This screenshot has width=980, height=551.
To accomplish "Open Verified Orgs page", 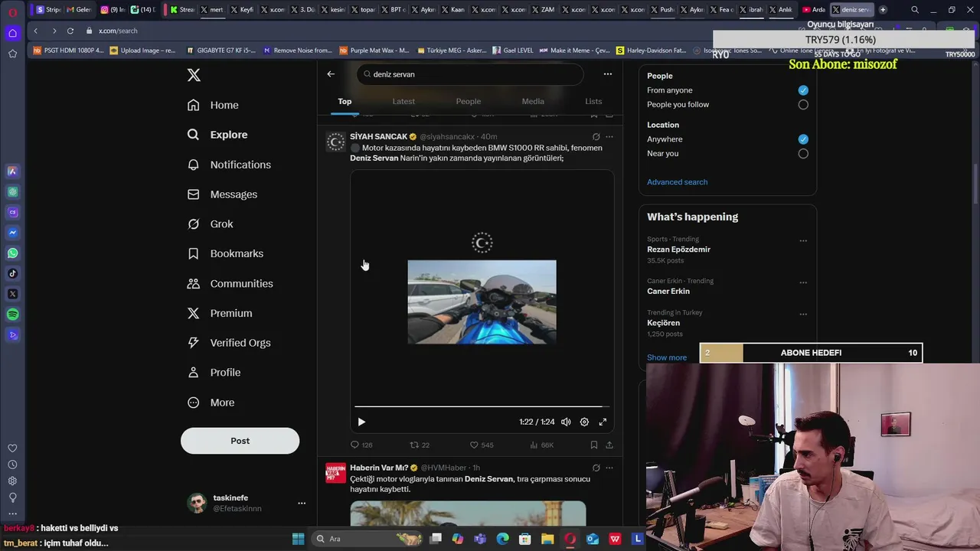I will (229, 343).
